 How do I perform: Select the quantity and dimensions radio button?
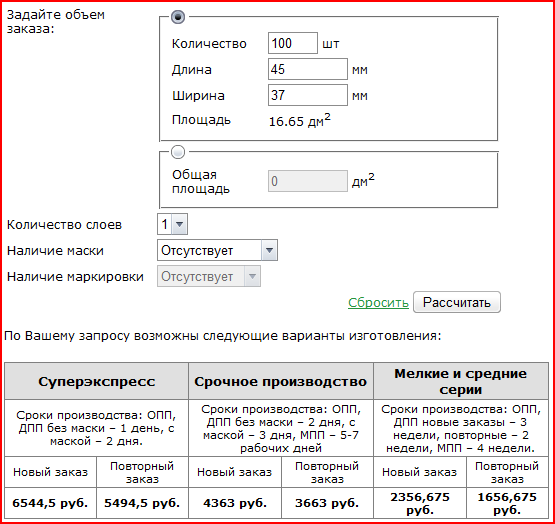pos(178,17)
